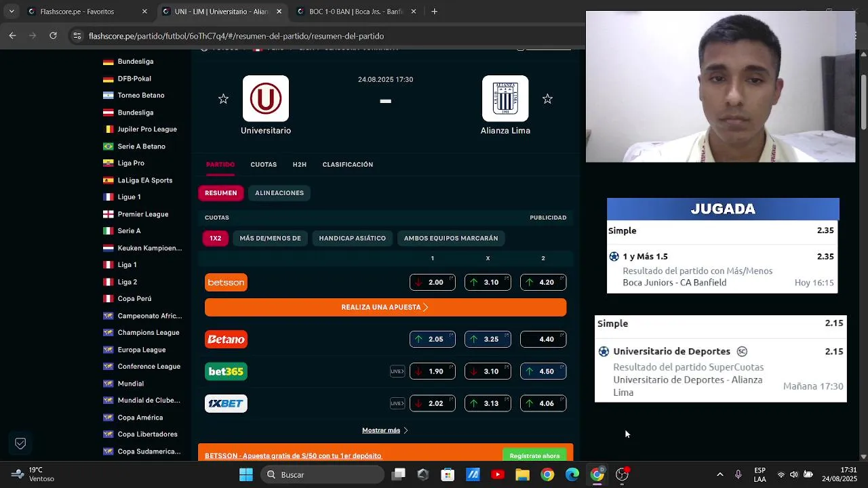Click bet365 home odds 1.90
868x488 pixels.
pos(433,371)
